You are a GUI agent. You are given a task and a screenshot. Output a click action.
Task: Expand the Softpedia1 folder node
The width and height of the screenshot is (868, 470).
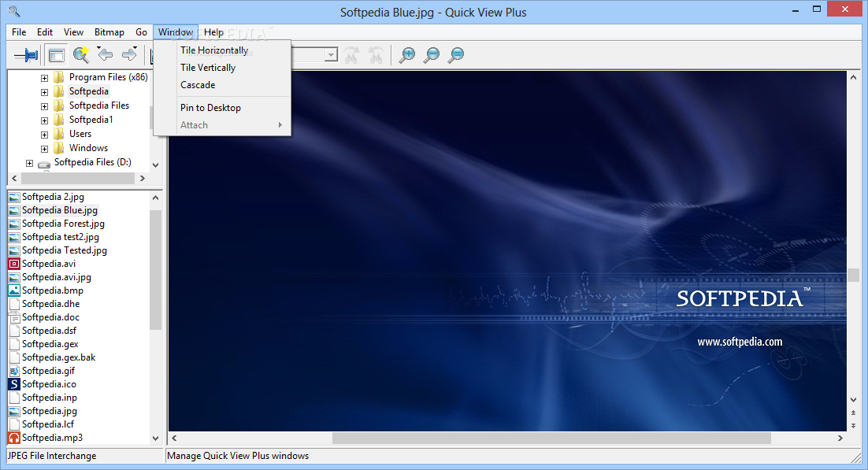pos(44,120)
